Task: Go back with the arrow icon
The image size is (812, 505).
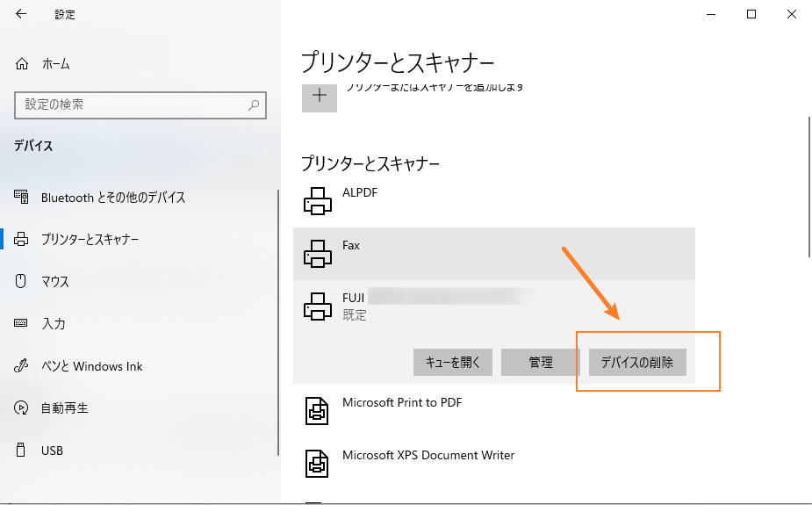Action: click(x=21, y=14)
